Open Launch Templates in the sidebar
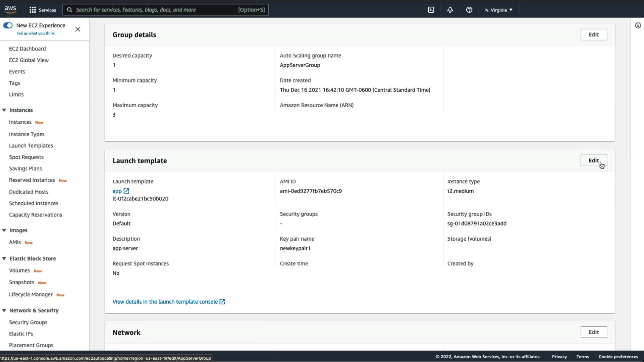The height and width of the screenshot is (362, 644). (31, 145)
